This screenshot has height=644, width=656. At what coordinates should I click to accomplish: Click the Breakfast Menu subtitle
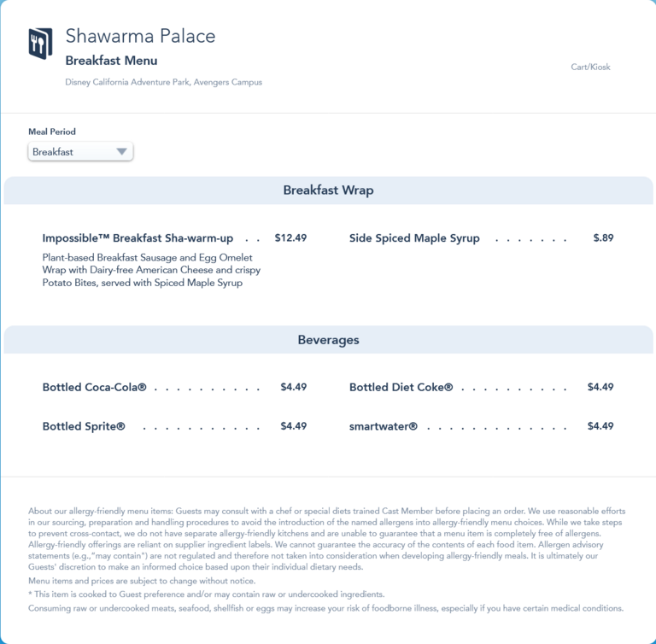(111, 61)
